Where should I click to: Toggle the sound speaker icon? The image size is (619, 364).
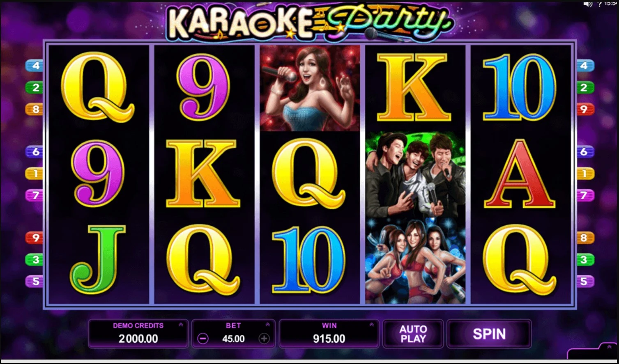588,3
